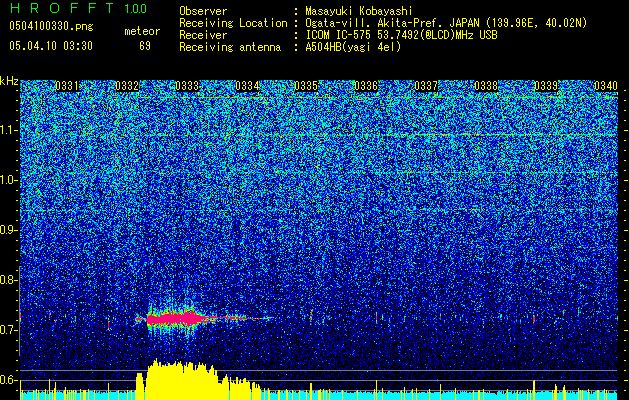The width and height of the screenshot is (629, 400).
Task: Click the Receiving Location label
Action: pyautogui.click(x=233, y=23)
